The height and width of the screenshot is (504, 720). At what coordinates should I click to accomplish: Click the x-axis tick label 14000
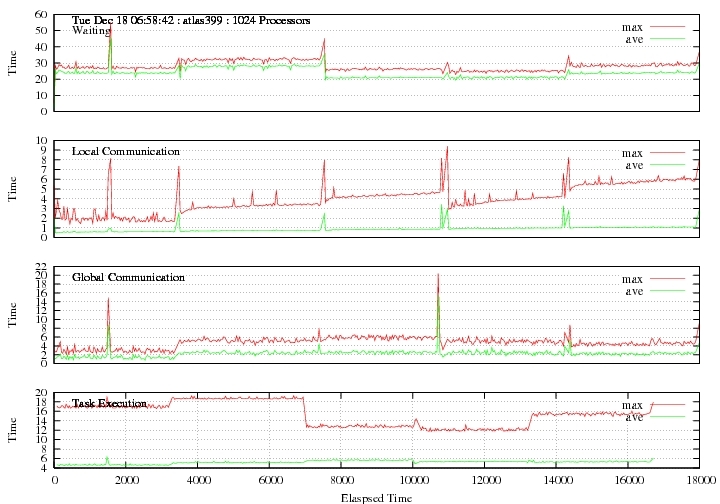[x=557, y=481]
